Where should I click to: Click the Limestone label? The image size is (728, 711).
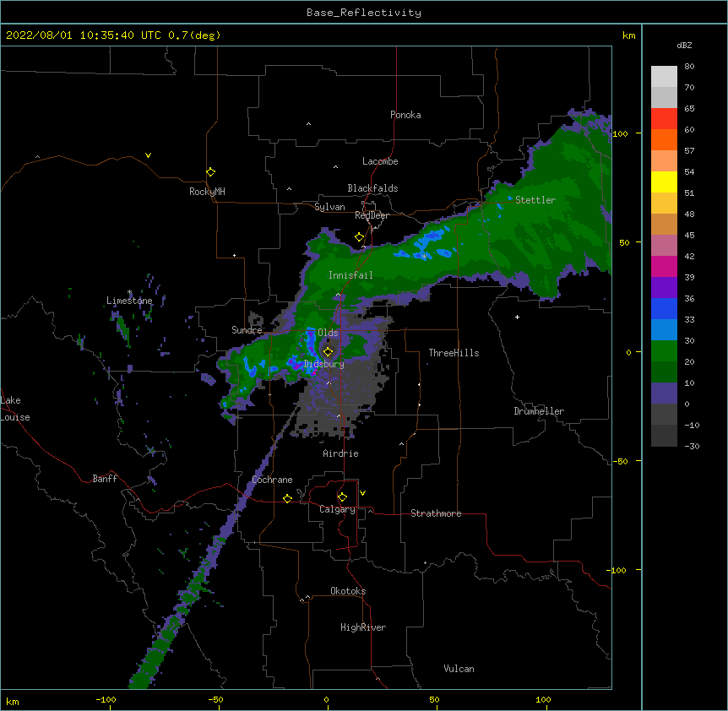pos(129,301)
